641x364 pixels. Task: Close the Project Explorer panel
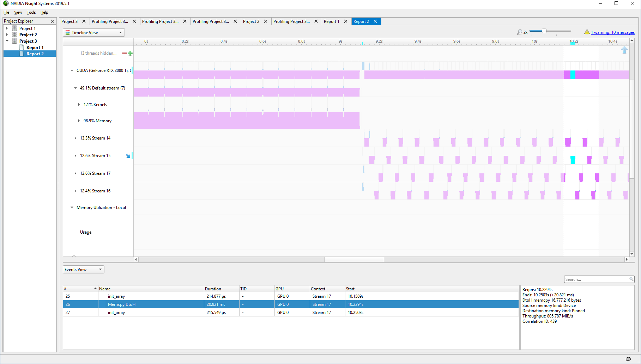53,21
